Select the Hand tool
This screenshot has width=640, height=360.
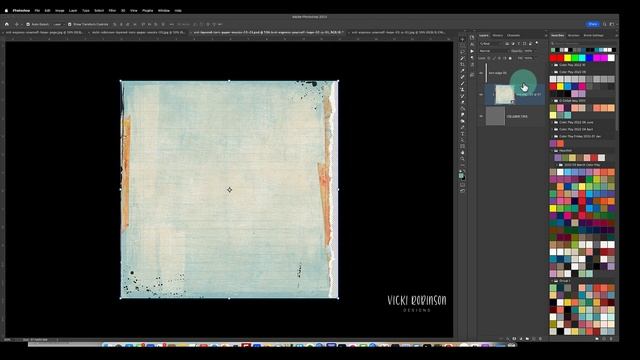tap(462, 152)
